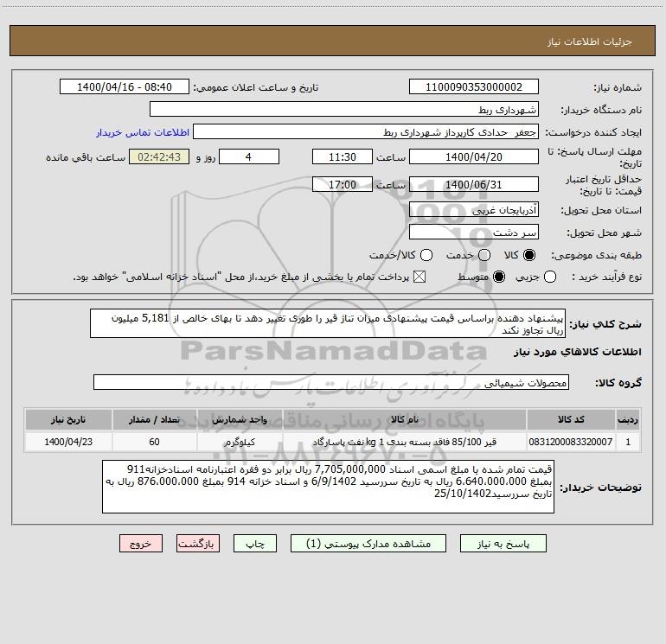
Task: Click the بازگشت back button
Action: 198,544
